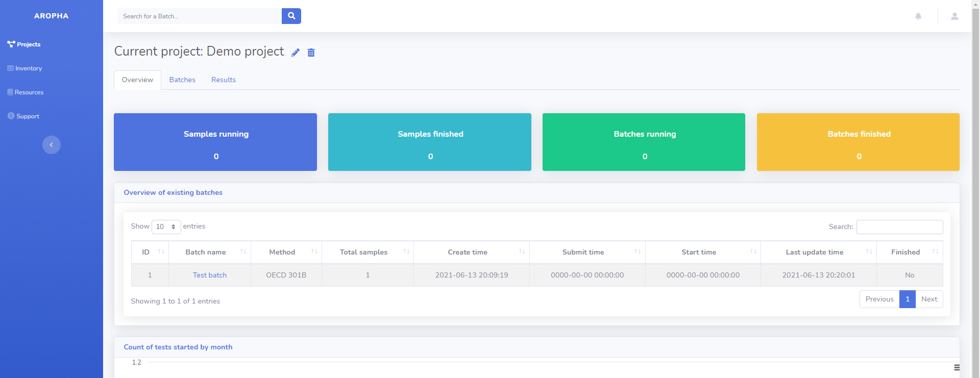The height and width of the screenshot is (378, 980).
Task: Click the Samples finished card
Action: pos(430,142)
